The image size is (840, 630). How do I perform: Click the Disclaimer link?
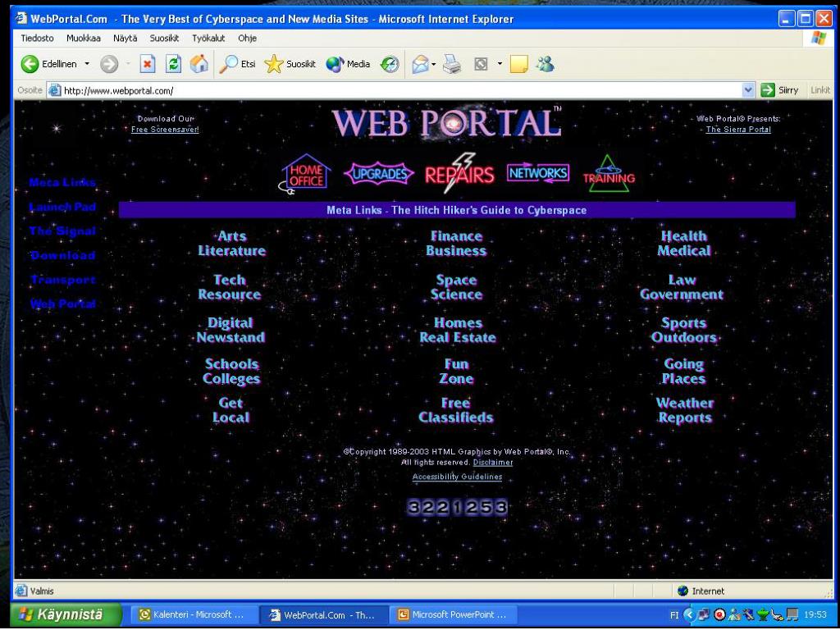coord(493,463)
